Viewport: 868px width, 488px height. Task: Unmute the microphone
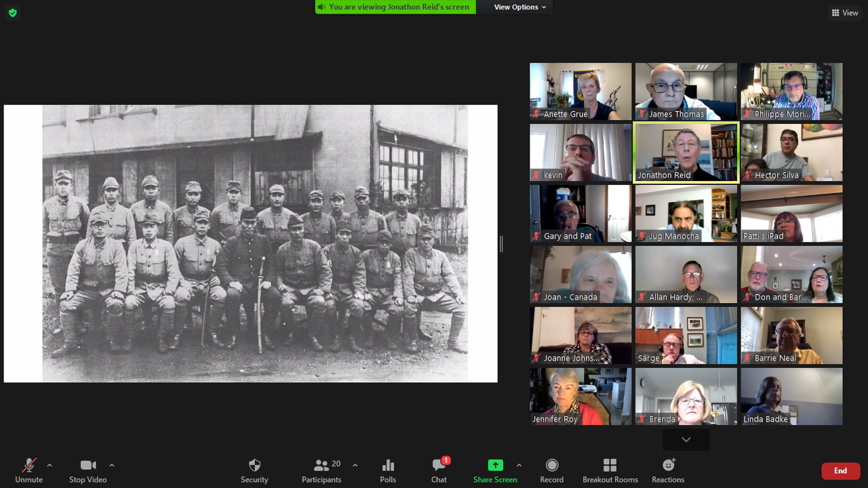tap(28, 466)
